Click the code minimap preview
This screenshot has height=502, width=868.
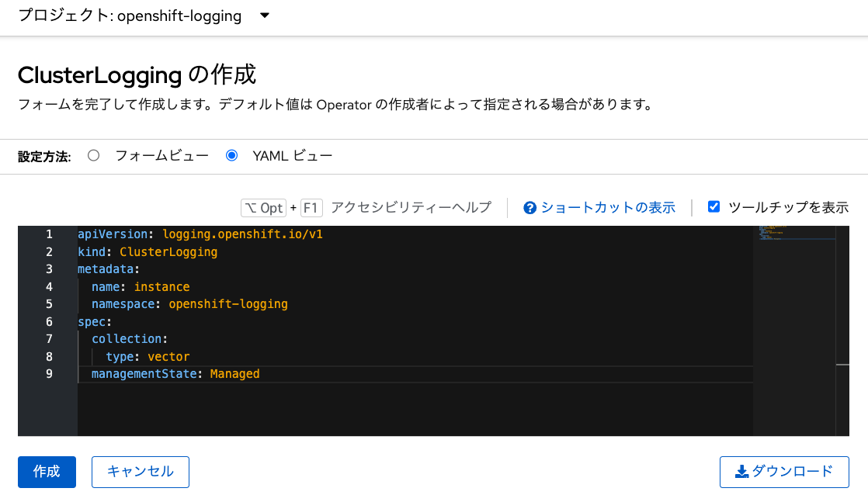pyautogui.click(x=797, y=233)
